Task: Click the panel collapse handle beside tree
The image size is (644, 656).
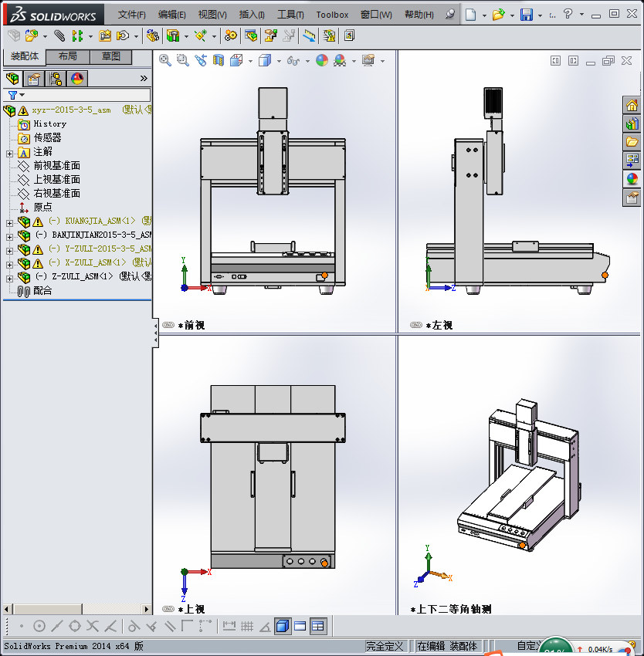Action: pos(155,333)
